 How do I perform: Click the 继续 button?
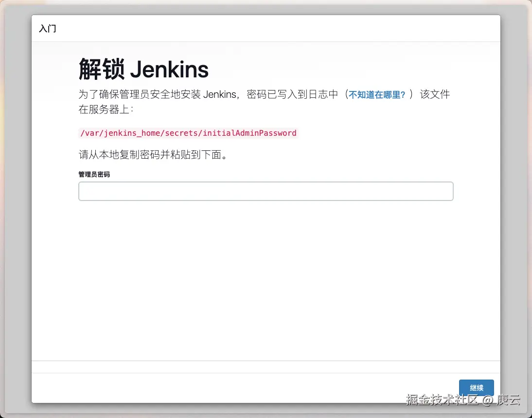477,388
